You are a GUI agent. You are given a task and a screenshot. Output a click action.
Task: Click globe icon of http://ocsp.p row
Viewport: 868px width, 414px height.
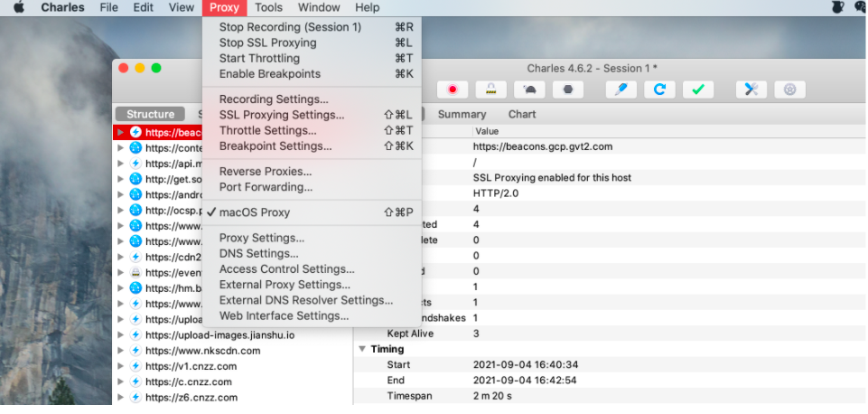135,210
